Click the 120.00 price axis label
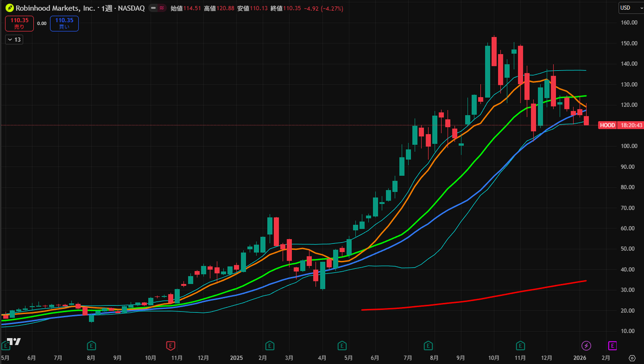Viewport: 644px width, 364px height. click(630, 105)
